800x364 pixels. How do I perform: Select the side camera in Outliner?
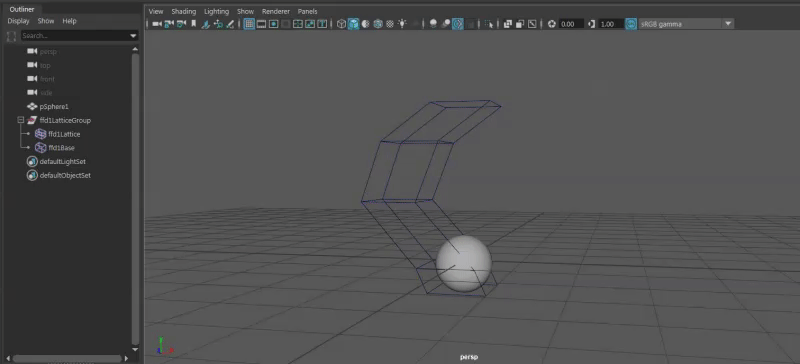click(x=46, y=93)
